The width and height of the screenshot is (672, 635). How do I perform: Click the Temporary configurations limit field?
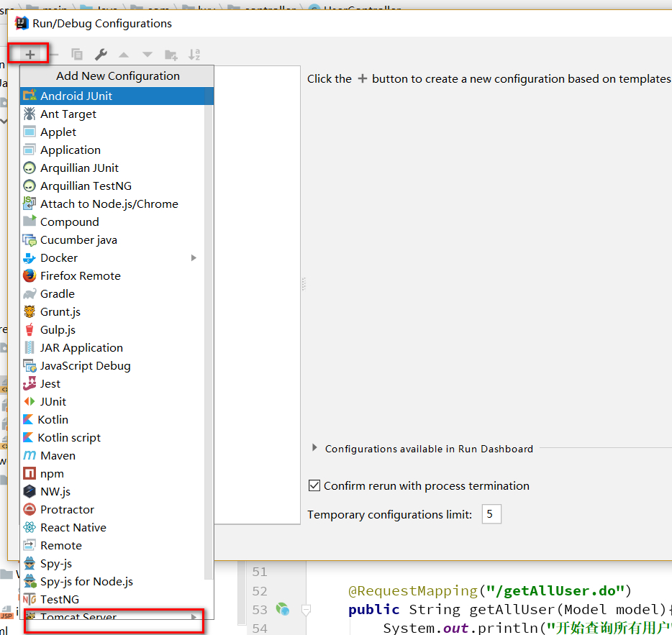(x=491, y=513)
